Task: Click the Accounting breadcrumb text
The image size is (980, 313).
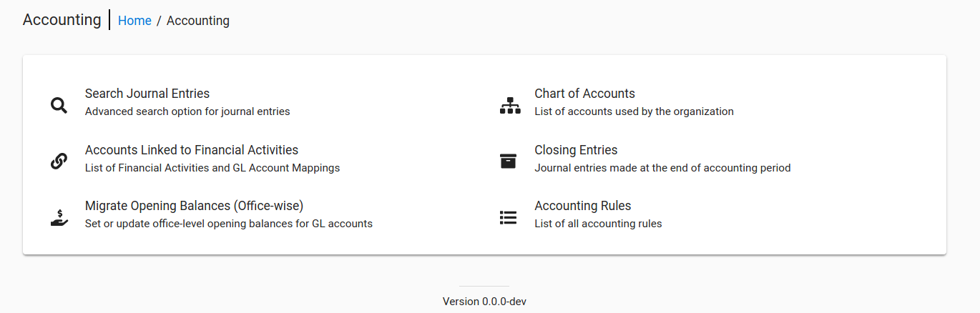Action: 198,21
